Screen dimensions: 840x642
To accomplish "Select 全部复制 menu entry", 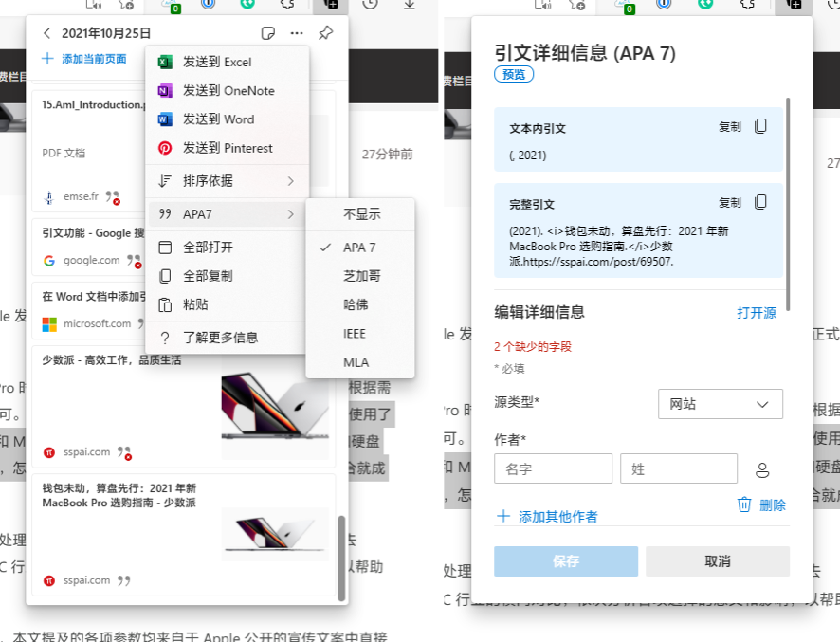I will tap(228, 276).
